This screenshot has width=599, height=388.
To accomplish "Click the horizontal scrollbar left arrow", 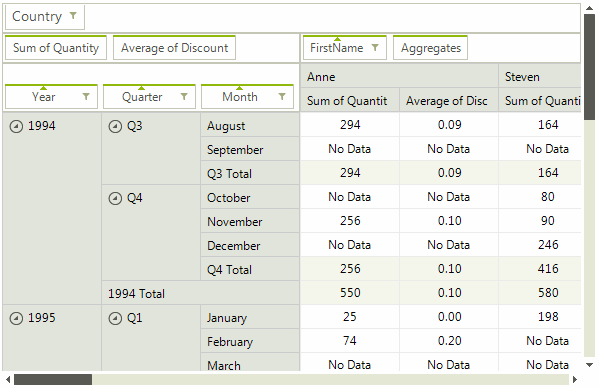I will point(8,380).
